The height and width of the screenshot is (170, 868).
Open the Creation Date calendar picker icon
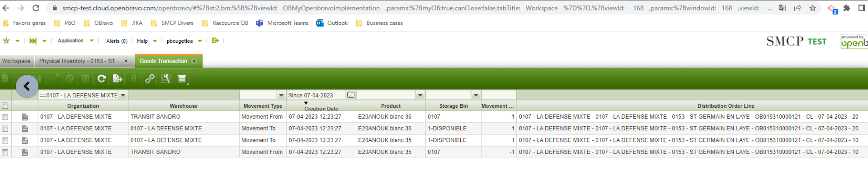[351, 95]
